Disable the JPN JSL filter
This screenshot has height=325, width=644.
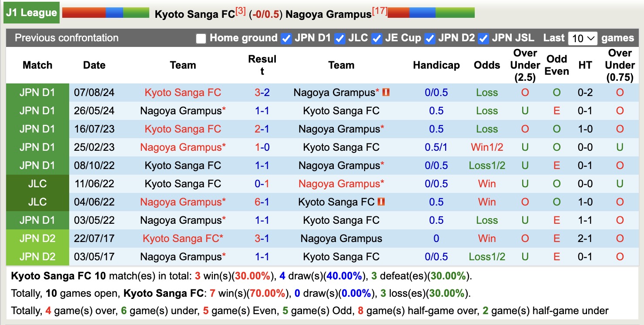(483, 38)
